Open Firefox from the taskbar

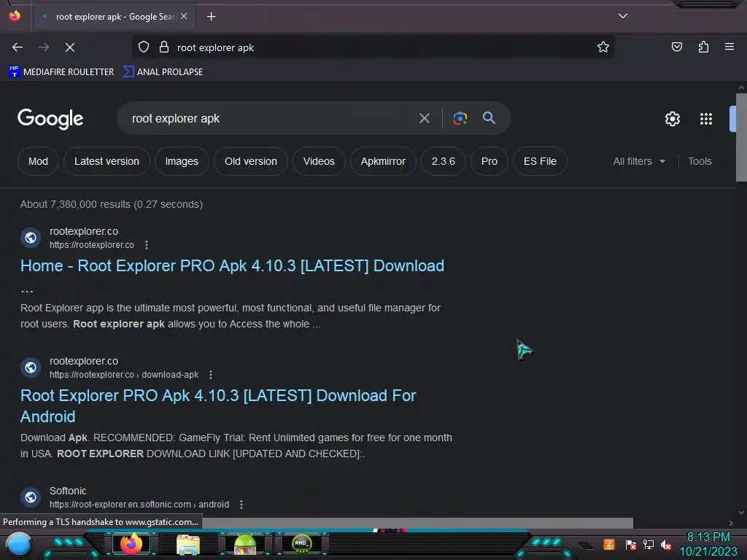pyautogui.click(x=131, y=544)
